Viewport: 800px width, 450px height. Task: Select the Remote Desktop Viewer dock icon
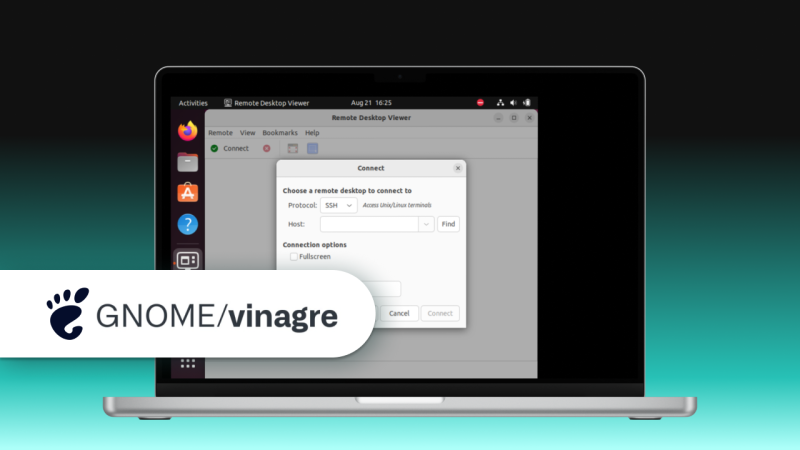click(188, 260)
